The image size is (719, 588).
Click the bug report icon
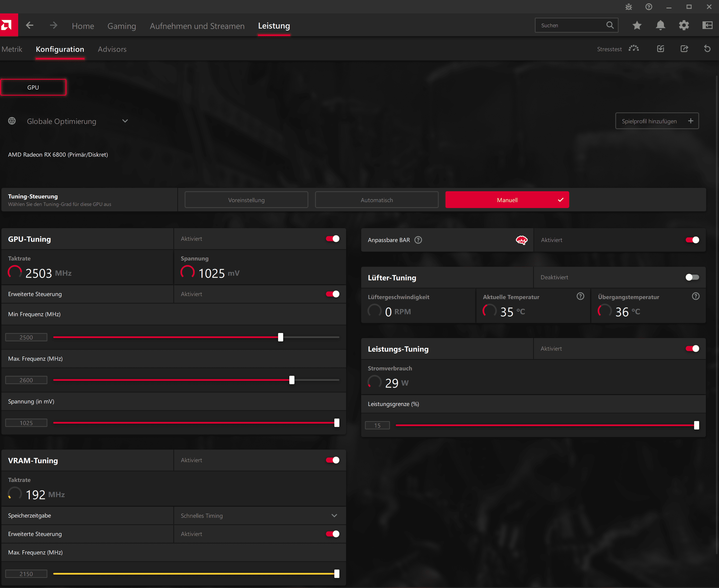[629, 7]
